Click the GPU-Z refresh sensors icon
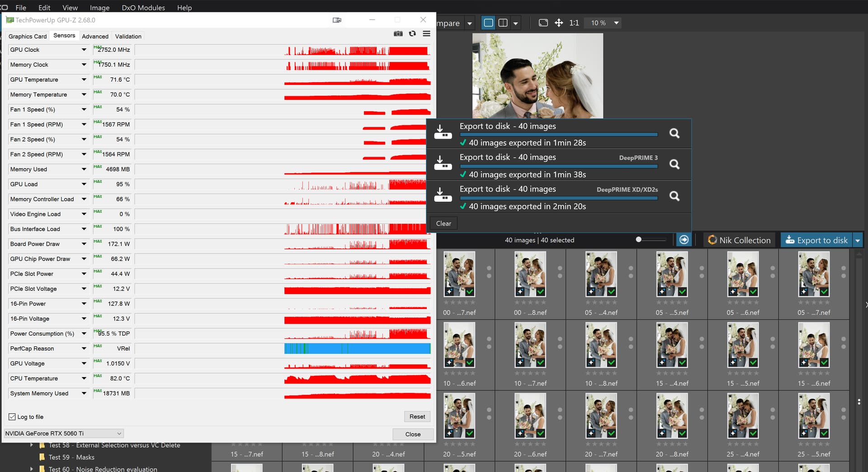 coord(412,34)
